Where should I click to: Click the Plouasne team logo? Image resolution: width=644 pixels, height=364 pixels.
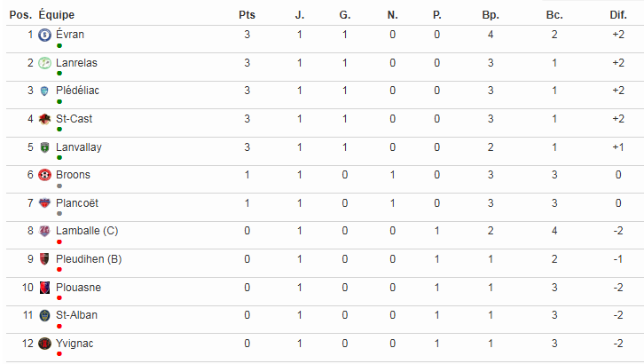pyautogui.click(x=44, y=288)
